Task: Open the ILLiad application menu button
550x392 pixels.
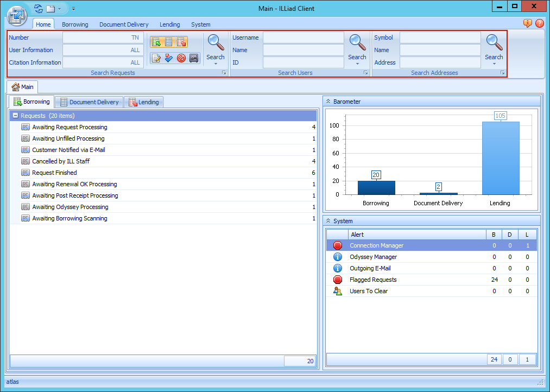Action: (x=17, y=16)
